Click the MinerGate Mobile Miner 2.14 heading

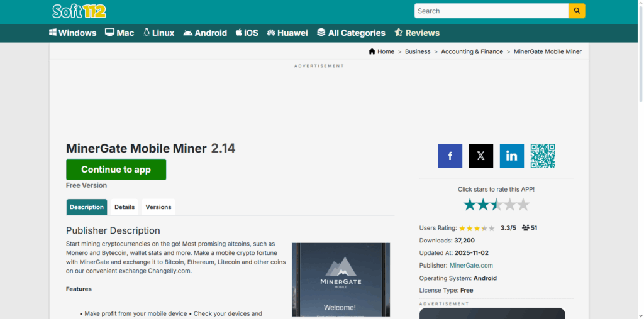[x=151, y=148]
